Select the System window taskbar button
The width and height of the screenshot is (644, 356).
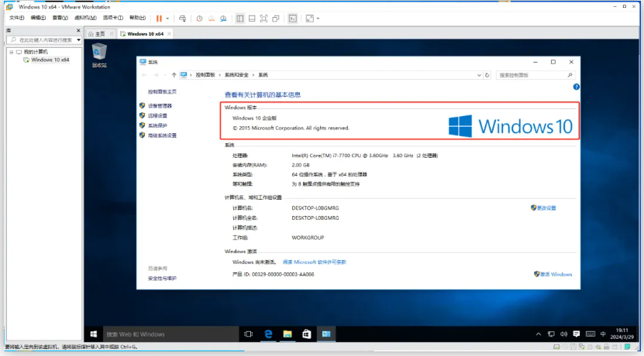[x=326, y=334]
